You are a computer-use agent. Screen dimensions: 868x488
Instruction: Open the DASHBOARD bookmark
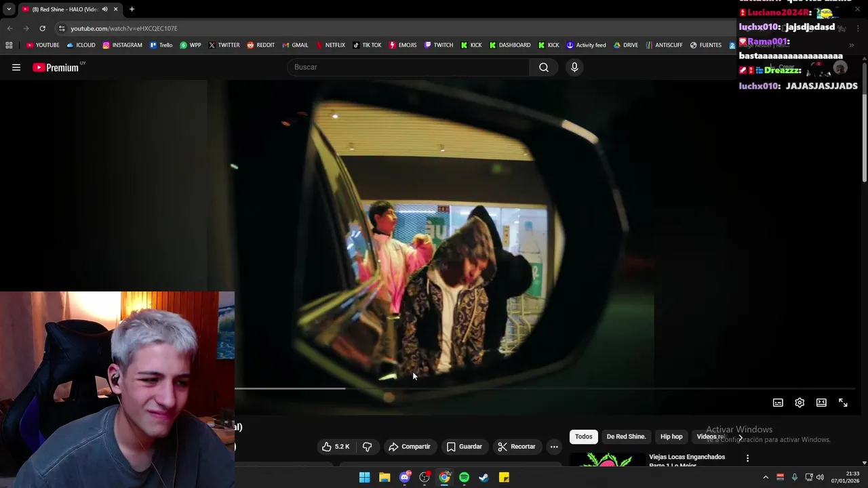coord(509,45)
